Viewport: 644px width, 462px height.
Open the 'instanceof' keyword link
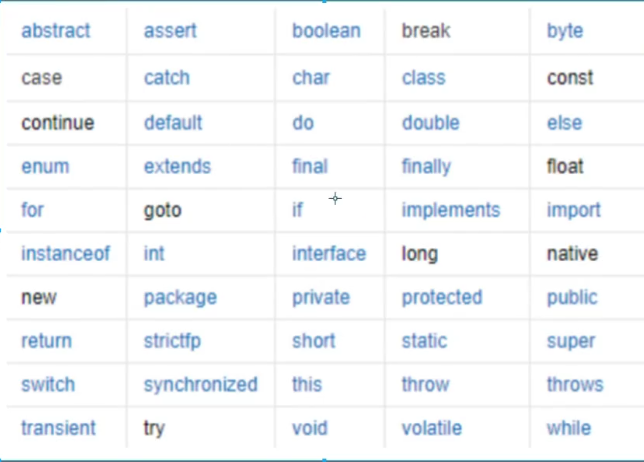(65, 254)
